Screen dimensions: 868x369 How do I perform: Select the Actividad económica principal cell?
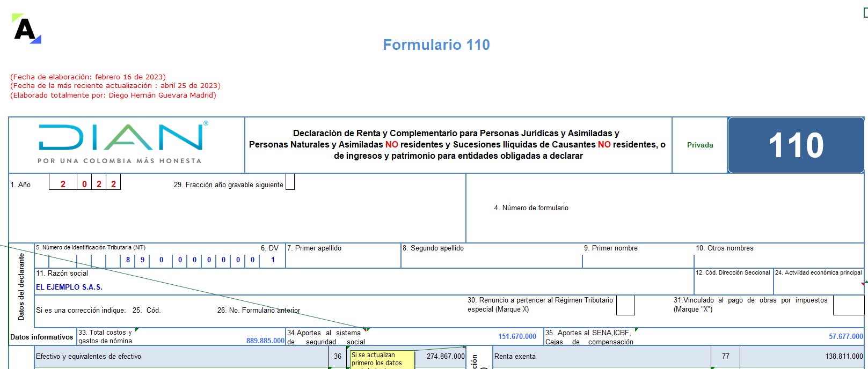pyautogui.click(x=819, y=282)
